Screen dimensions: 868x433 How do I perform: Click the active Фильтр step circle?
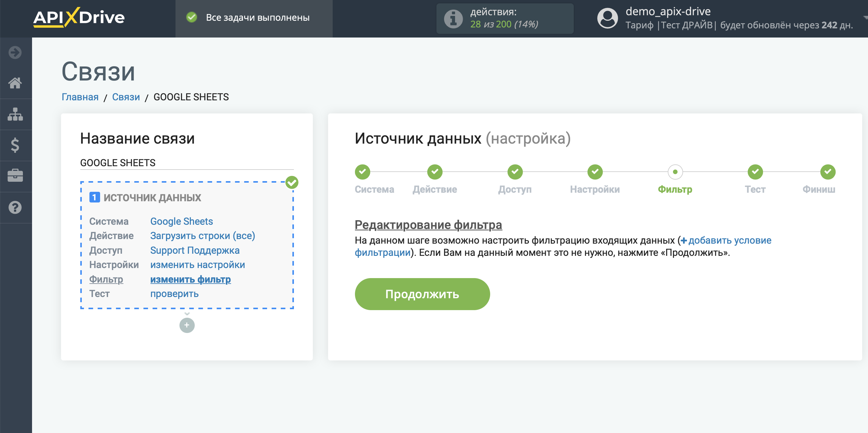pos(675,172)
